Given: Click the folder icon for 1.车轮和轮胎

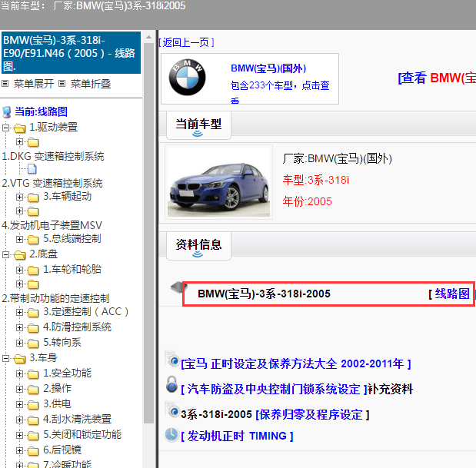Looking at the screenshot, I should point(33,271).
